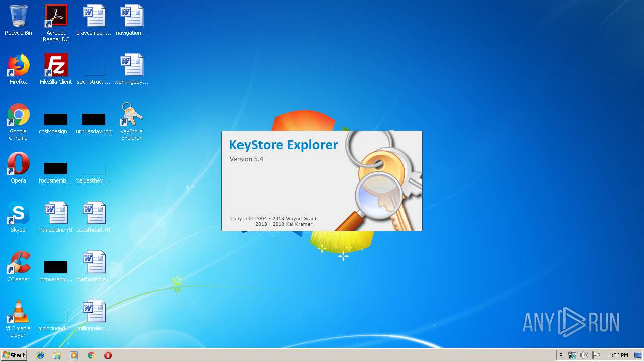644x362 pixels.
Task: Select the methodsthe... Word document
Action: click(x=94, y=266)
